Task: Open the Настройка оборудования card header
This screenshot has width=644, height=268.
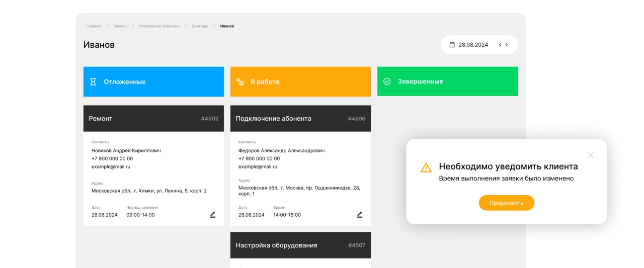Action: tap(300, 245)
